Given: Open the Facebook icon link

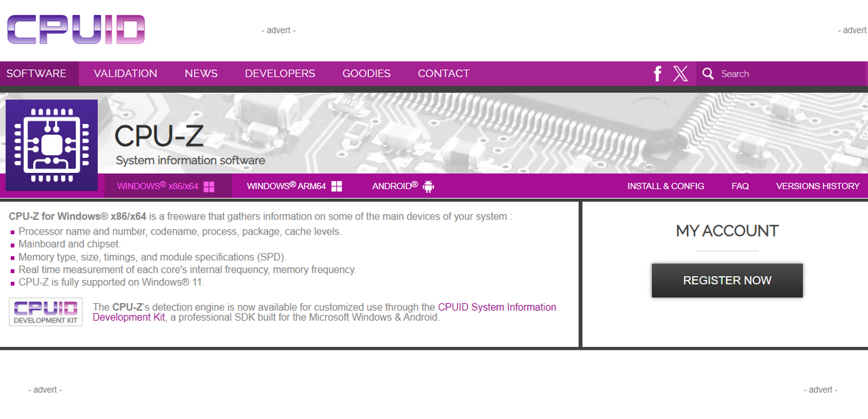Looking at the screenshot, I should pos(657,74).
